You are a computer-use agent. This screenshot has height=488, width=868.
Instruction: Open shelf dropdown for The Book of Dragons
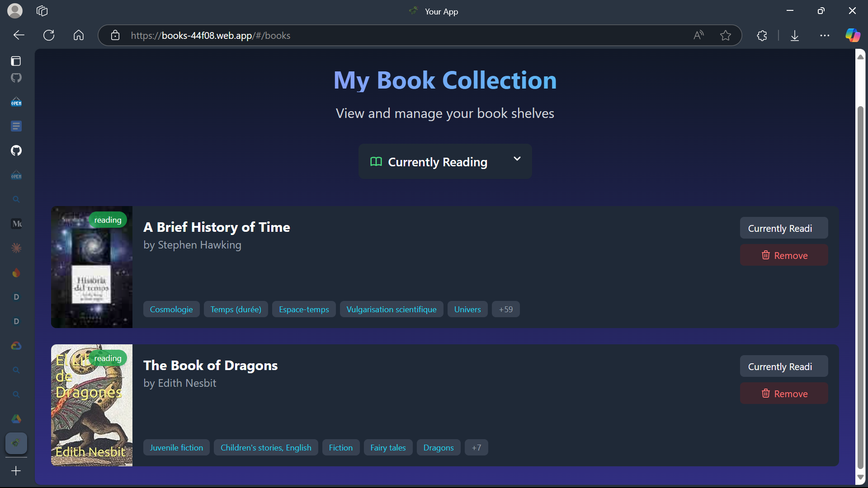click(783, 366)
